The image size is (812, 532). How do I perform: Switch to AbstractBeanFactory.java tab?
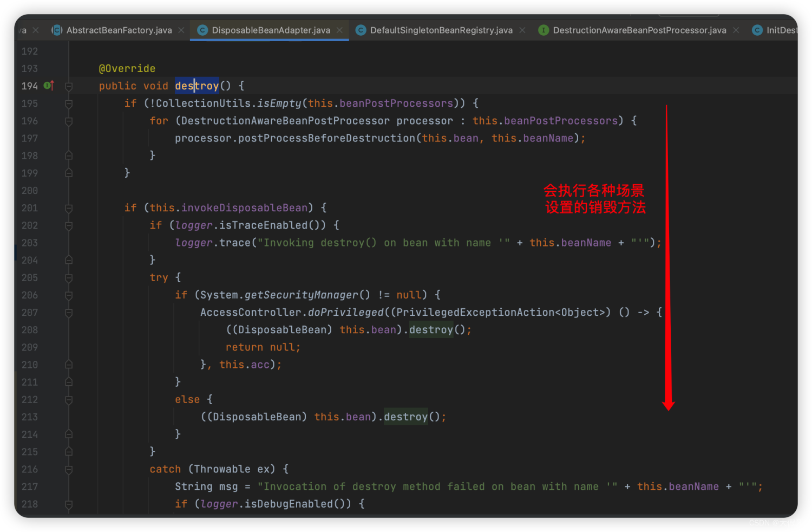pyautogui.click(x=119, y=30)
